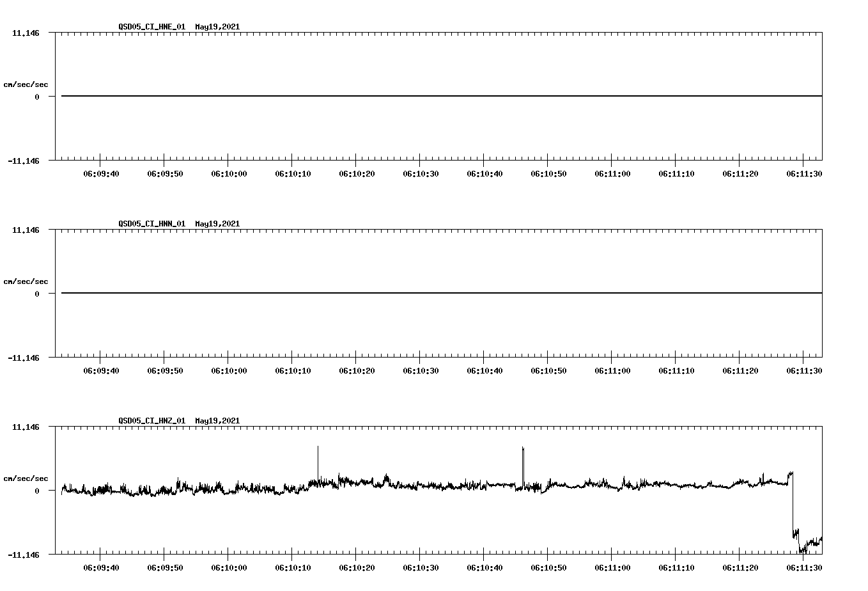Click the cm/sec/sec axis label on top plot

(x=26, y=84)
